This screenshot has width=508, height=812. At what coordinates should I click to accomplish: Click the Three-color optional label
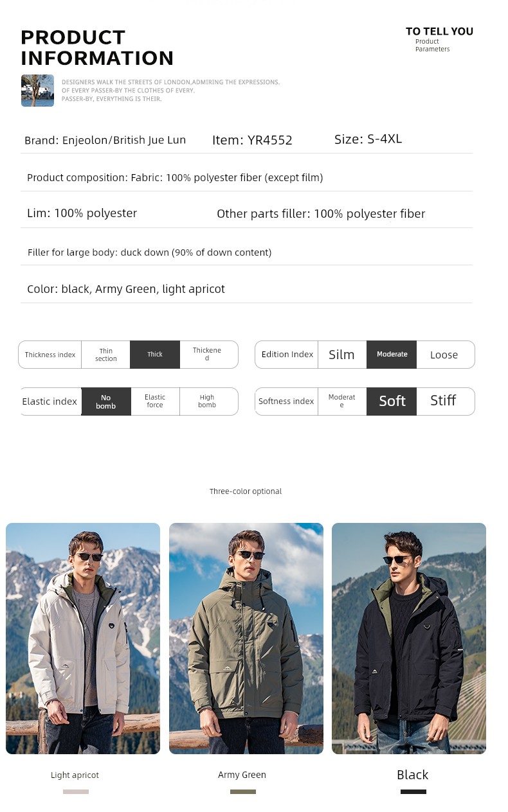pos(246,491)
